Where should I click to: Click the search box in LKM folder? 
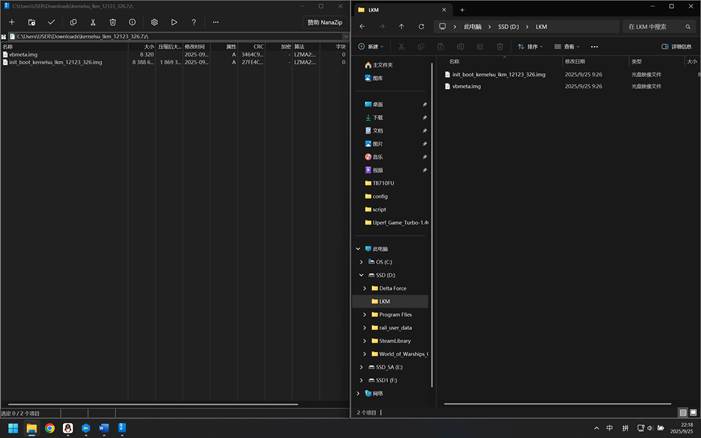pos(650,27)
